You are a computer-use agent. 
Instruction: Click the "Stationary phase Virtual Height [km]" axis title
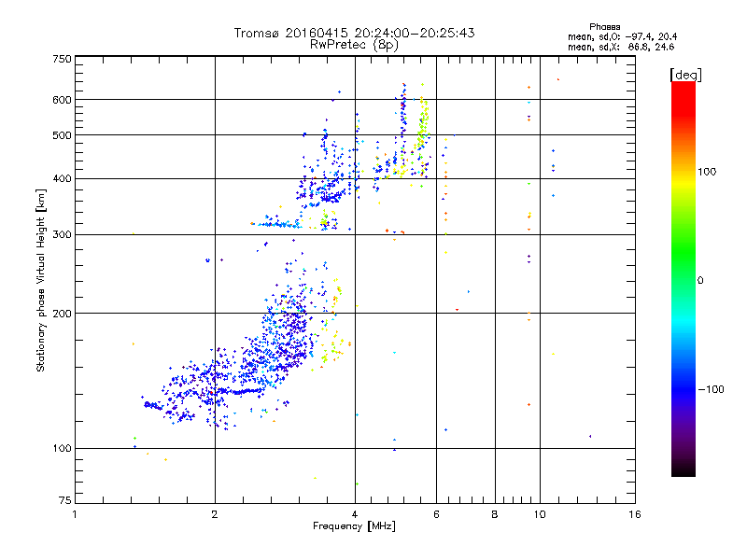point(40,281)
